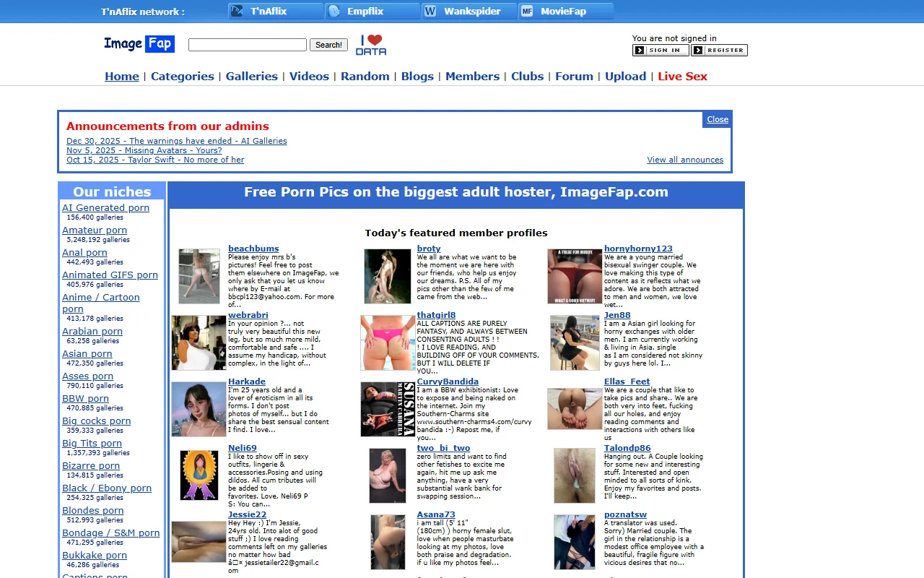Open the beachbums member profile link

pyautogui.click(x=253, y=248)
